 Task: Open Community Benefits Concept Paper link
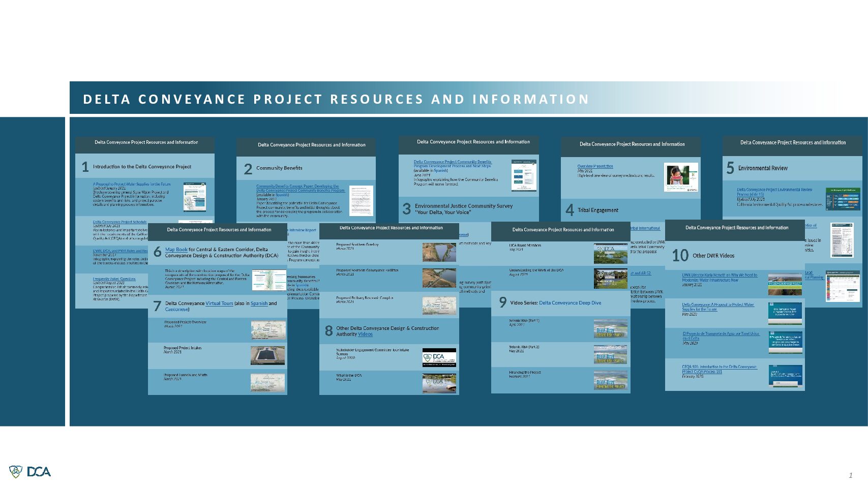tap(297, 187)
